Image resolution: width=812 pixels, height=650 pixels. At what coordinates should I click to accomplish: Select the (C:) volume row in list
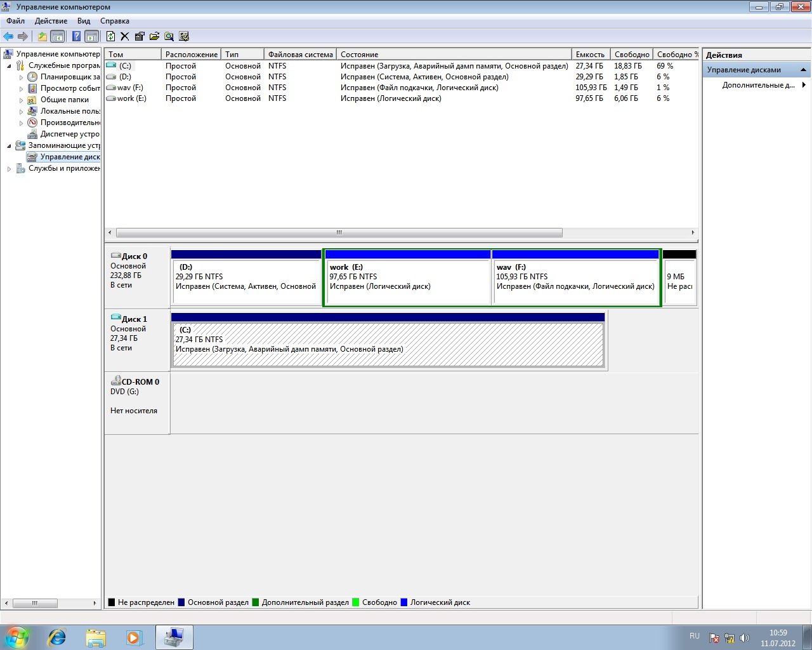tap(401, 66)
